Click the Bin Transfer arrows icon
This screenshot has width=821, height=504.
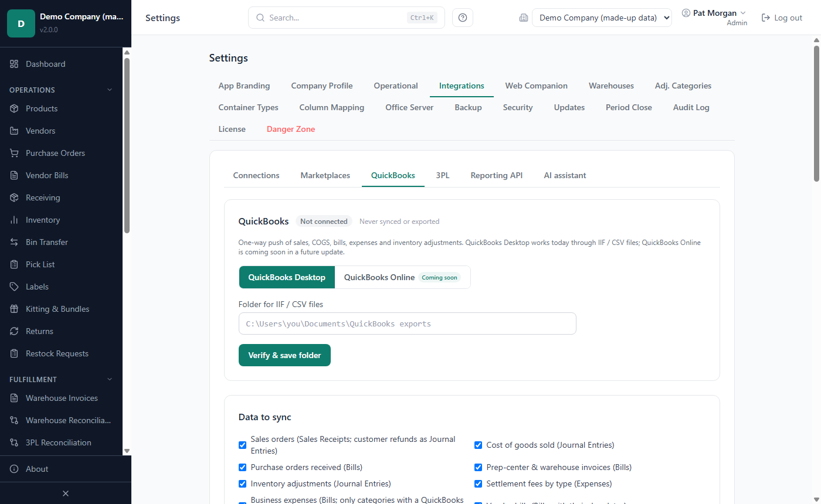pyautogui.click(x=14, y=242)
